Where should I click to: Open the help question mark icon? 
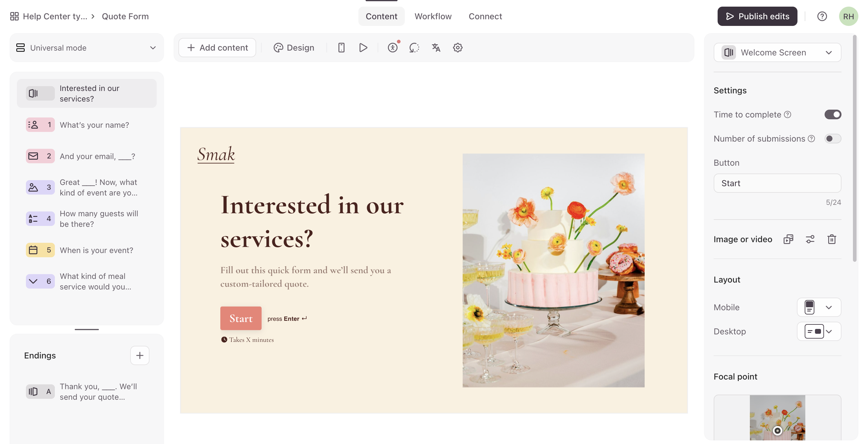822,16
